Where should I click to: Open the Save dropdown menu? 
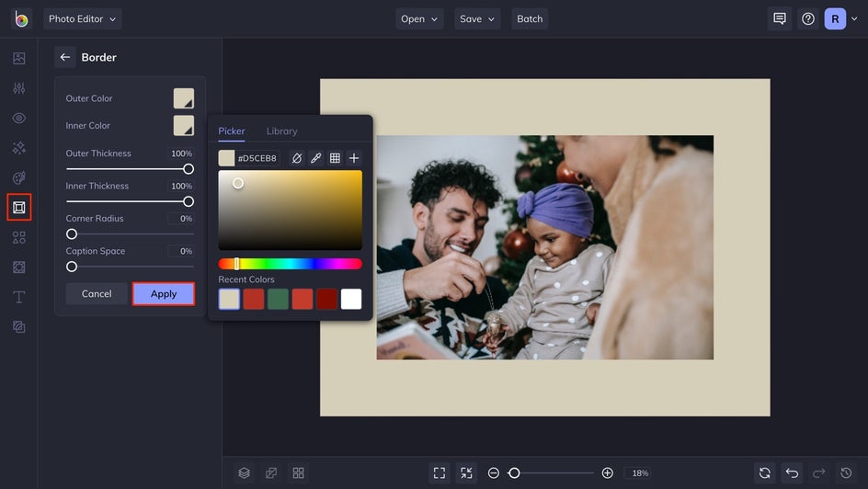coord(478,18)
